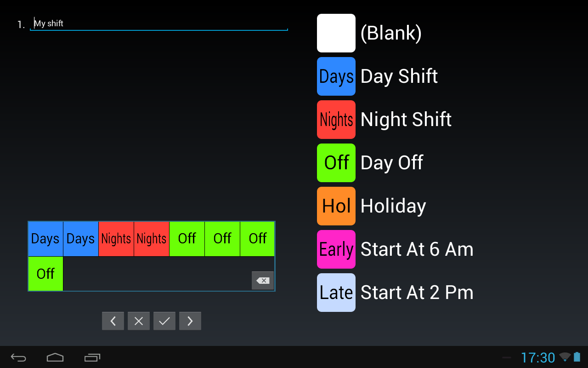This screenshot has width=588, height=368.
Task: Tap the backspace icon in the pattern grid
Action: coord(262,280)
